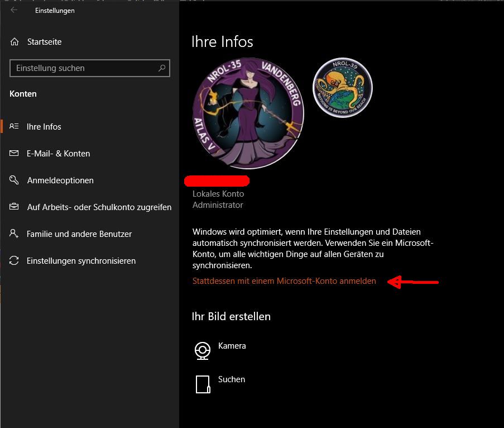Click the Anmeldeoptionen key icon
The height and width of the screenshot is (428, 504).
14,180
